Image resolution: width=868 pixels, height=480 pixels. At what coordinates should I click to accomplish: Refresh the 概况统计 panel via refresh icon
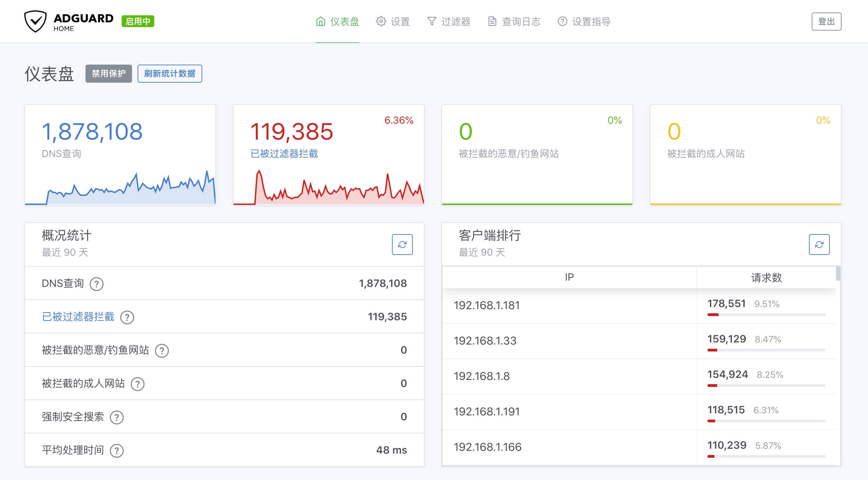click(x=402, y=245)
